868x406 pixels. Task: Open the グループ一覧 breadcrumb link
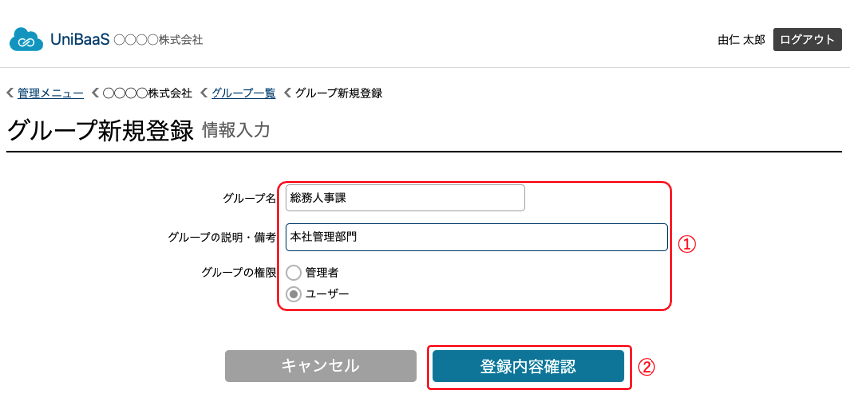click(243, 93)
